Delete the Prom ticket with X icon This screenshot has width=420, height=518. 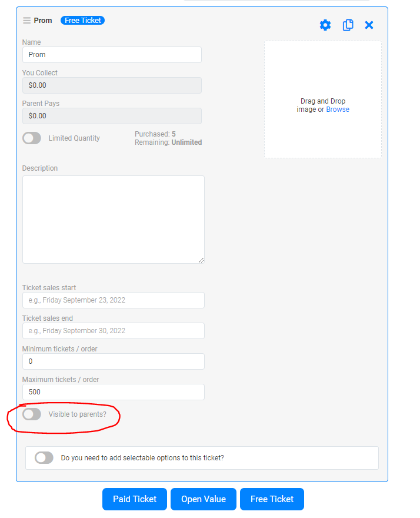click(x=369, y=25)
